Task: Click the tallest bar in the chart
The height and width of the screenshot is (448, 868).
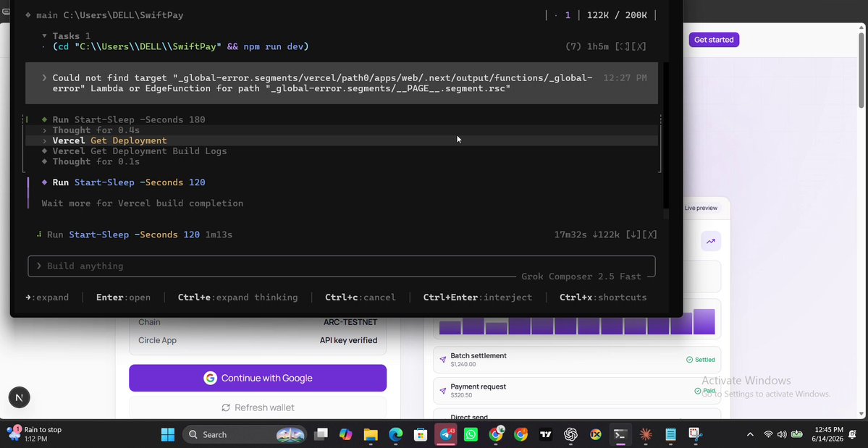Action: (704, 321)
